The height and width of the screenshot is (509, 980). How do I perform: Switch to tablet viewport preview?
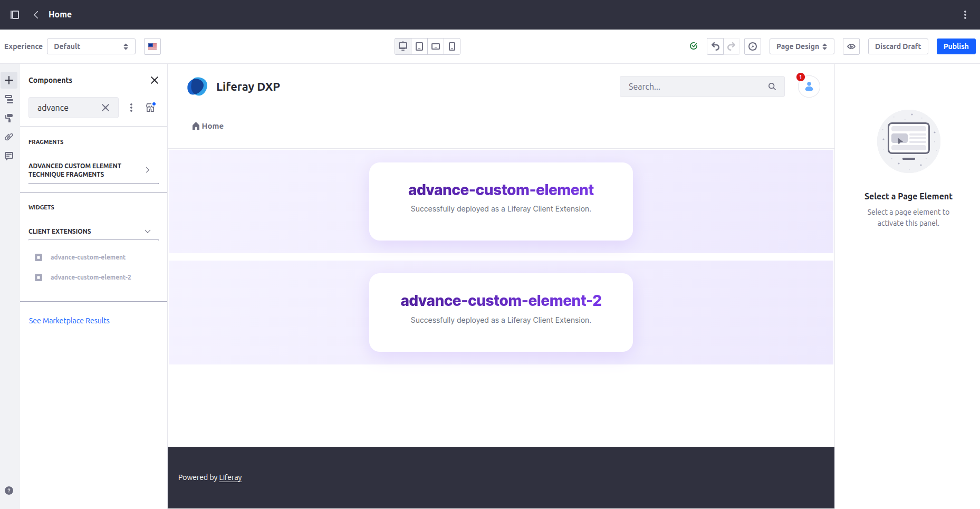click(419, 46)
